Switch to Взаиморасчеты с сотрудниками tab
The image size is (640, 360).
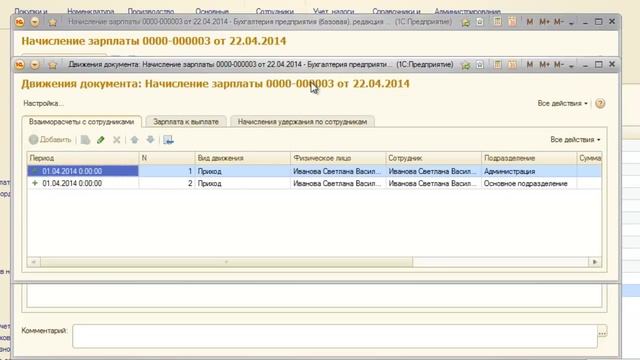coord(81,122)
